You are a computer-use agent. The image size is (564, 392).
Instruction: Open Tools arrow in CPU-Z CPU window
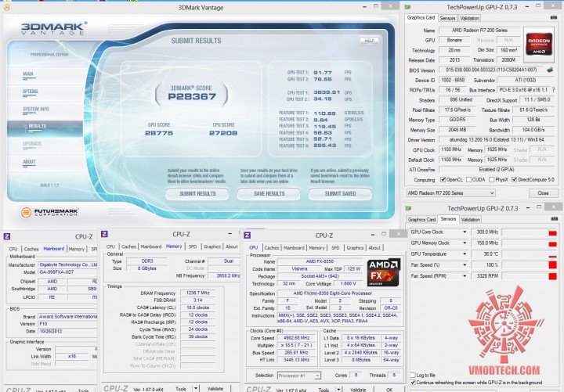click(x=338, y=389)
